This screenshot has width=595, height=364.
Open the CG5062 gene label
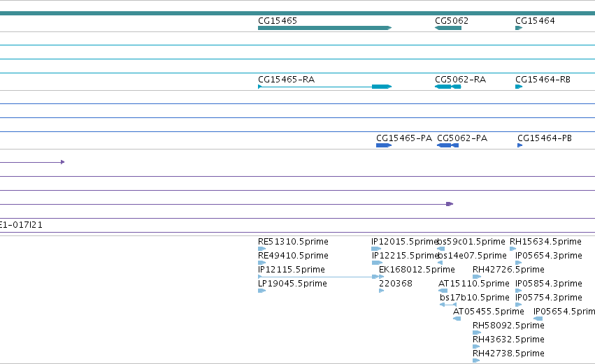(452, 21)
